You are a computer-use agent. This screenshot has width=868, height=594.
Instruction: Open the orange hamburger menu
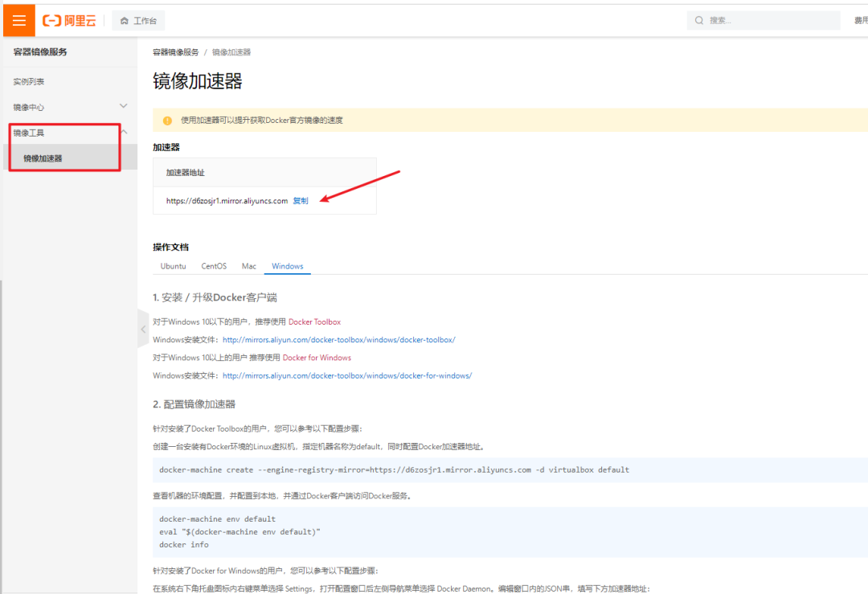pyautogui.click(x=19, y=20)
